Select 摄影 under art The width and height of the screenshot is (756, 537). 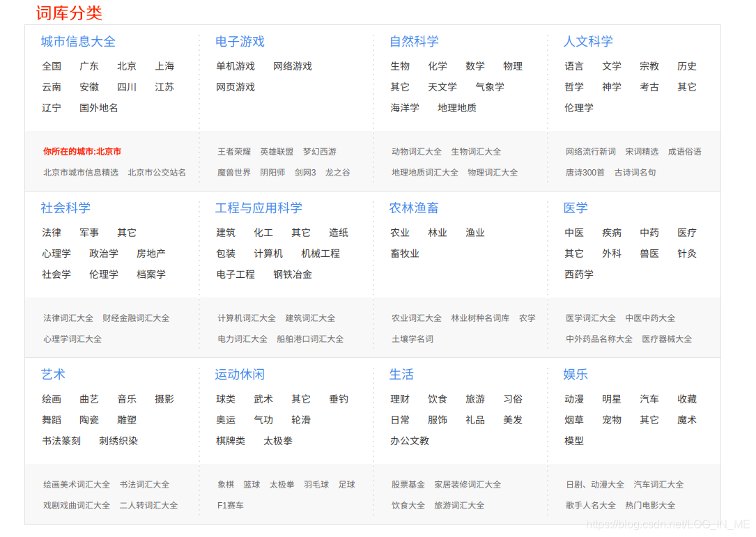pos(164,399)
